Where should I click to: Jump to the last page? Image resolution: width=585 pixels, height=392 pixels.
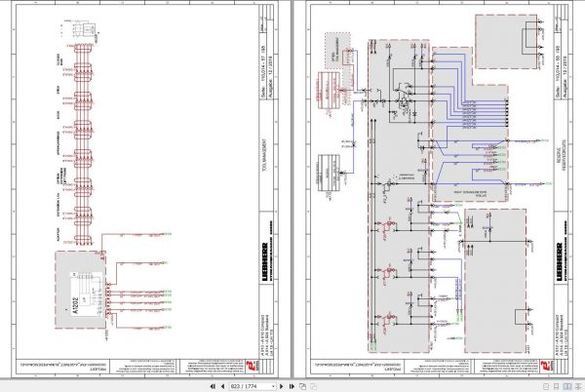292,386
